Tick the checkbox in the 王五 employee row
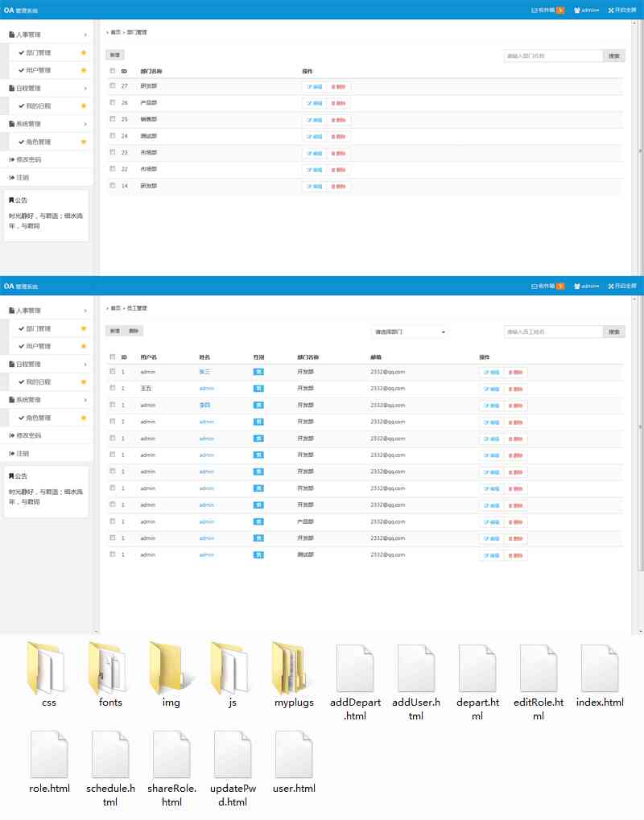Image resolution: width=644 pixels, height=820 pixels. 113,388
